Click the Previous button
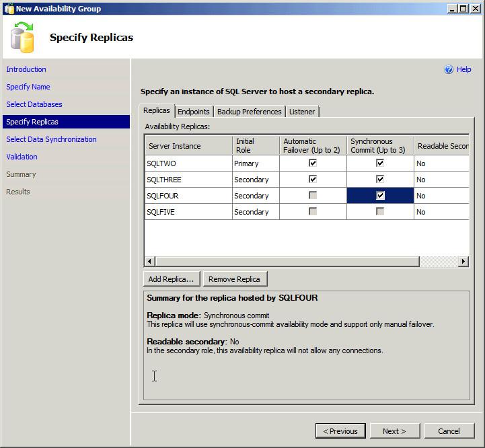485x448 pixels. 340,431
